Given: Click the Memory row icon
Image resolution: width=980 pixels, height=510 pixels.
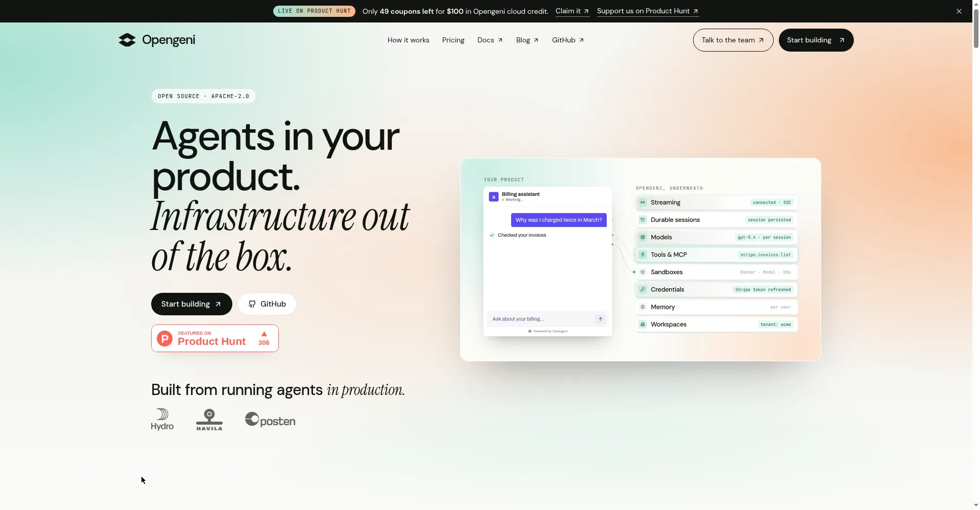Looking at the screenshot, I should tap(642, 307).
